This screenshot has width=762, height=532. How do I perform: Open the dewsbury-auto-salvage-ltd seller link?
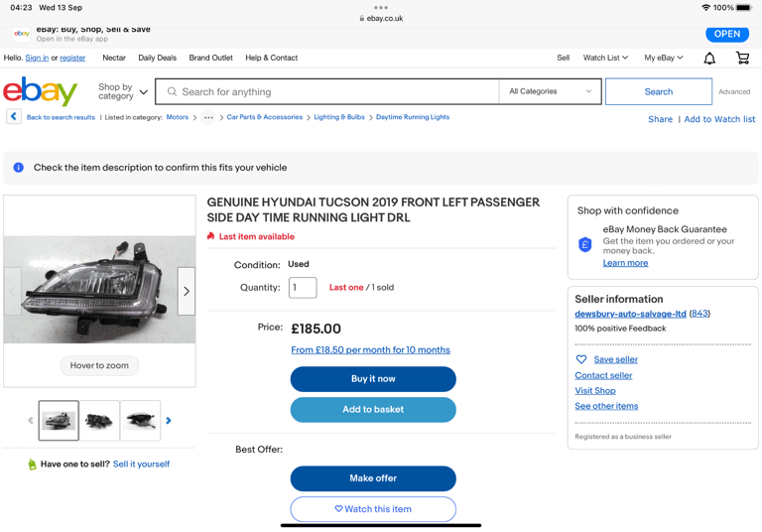pos(630,314)
